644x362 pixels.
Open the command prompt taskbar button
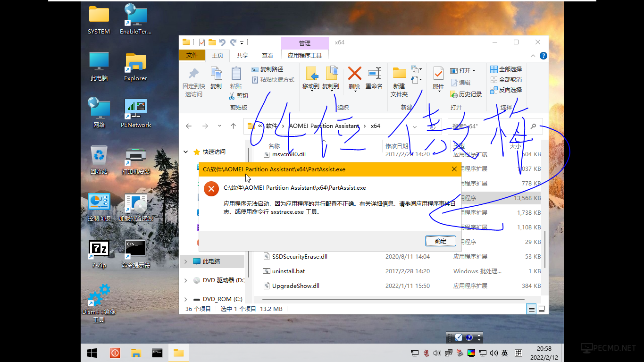coord(157,353)
